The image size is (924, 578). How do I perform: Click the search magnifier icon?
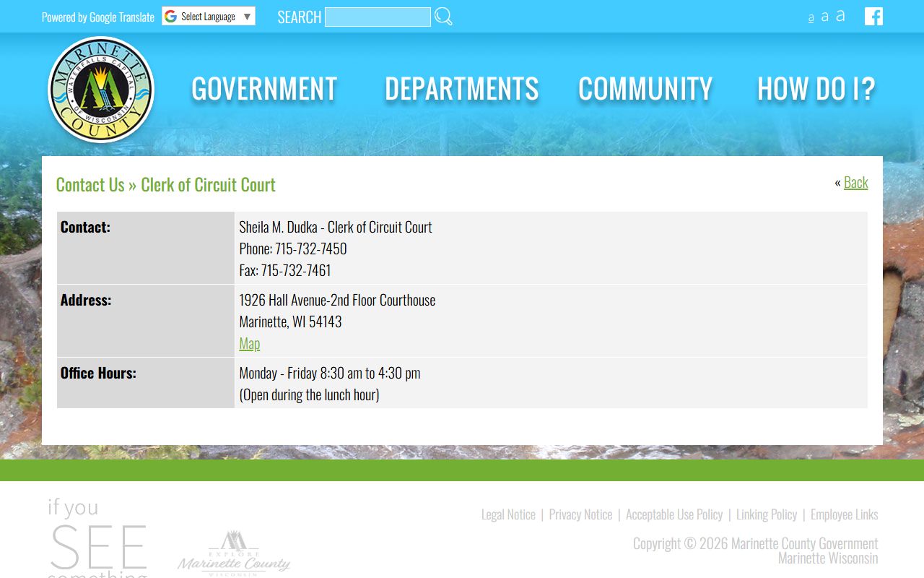coord(443,17)
